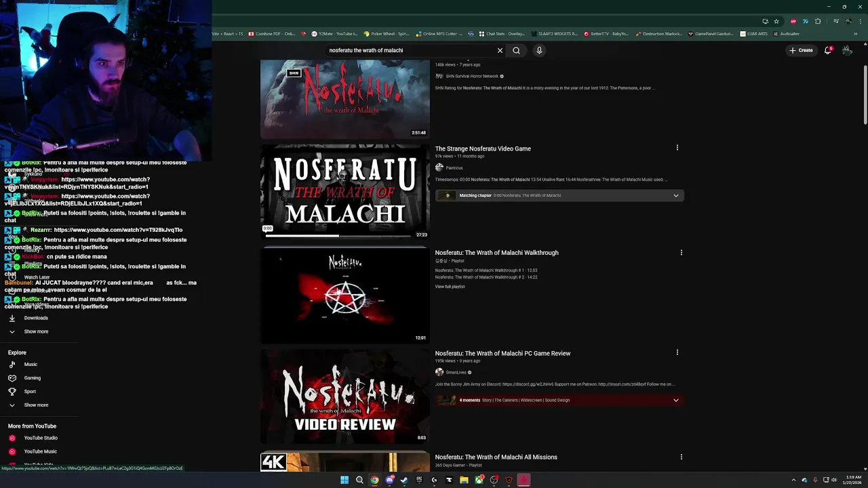Expand Show more under Downloads

[36, 331]
